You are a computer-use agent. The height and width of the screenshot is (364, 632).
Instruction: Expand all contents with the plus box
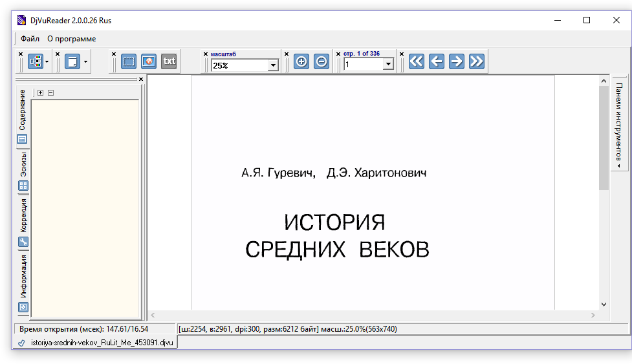pos(41,92)
